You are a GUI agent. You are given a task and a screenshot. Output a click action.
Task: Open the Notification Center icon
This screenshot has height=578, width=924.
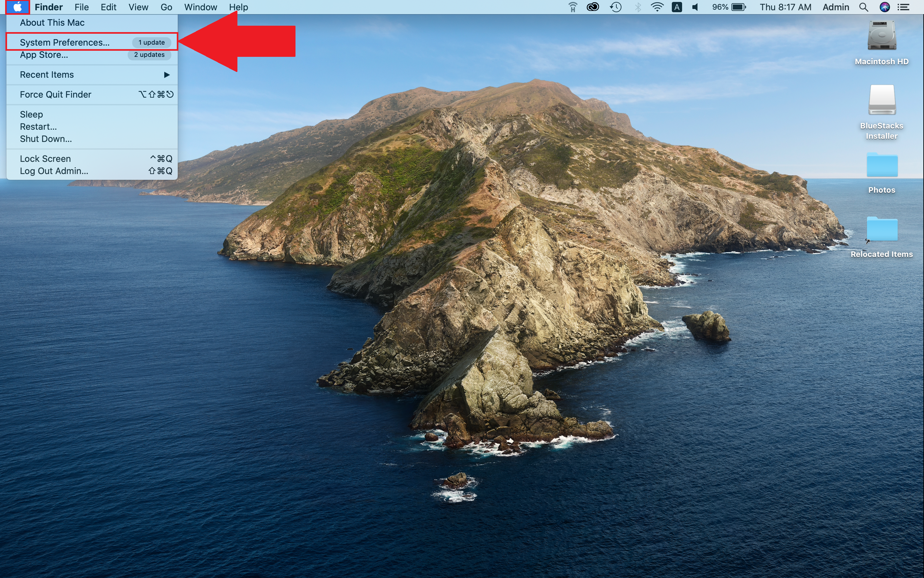coord(903,7)
